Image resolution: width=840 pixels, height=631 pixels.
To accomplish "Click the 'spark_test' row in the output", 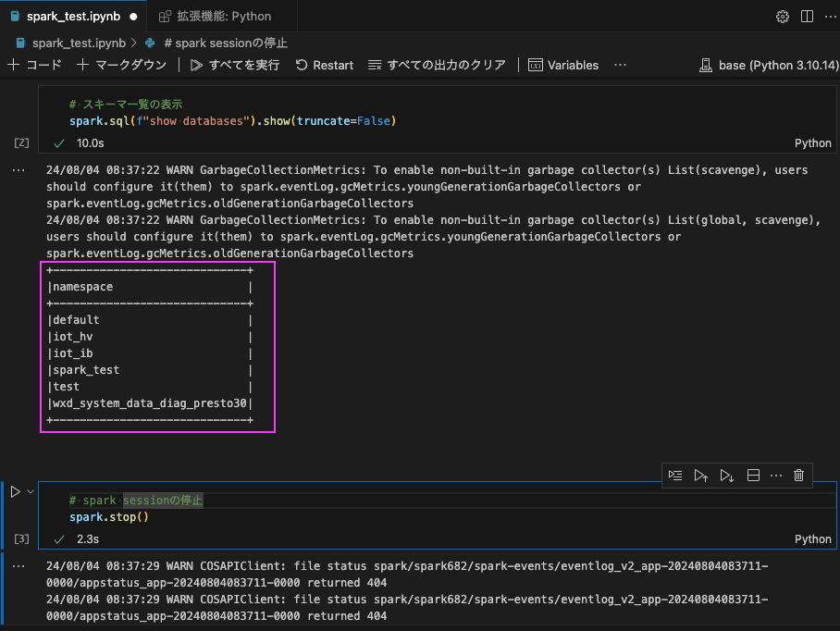I will click(86, 370).
